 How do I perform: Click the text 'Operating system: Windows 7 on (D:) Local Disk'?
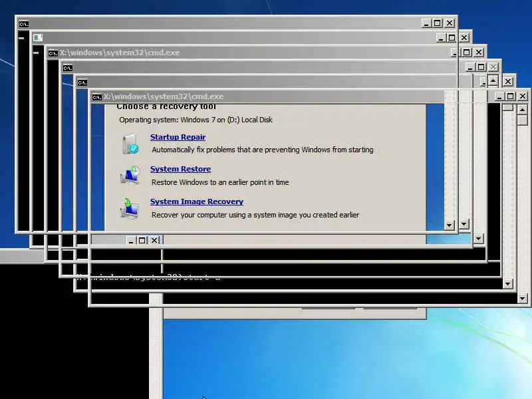coord(196,120)
